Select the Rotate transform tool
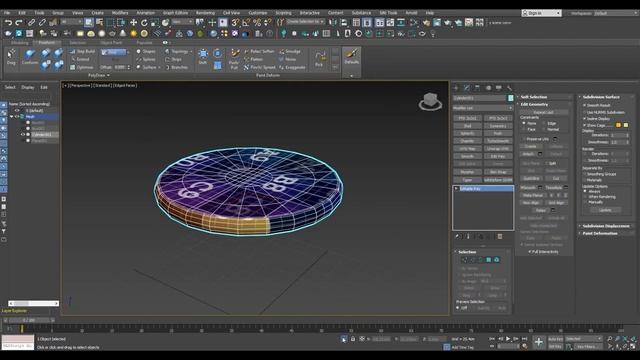 point(144,23)
